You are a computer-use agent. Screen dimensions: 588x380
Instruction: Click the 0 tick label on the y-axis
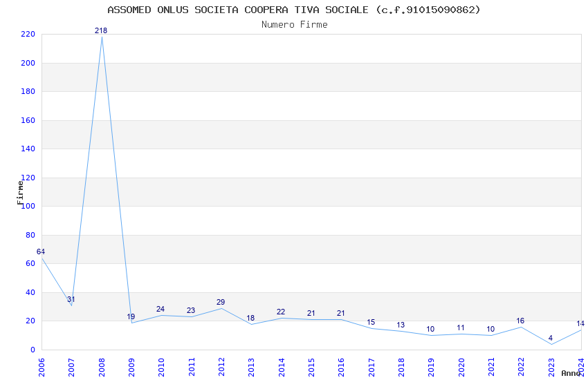(x=33, y=350)
